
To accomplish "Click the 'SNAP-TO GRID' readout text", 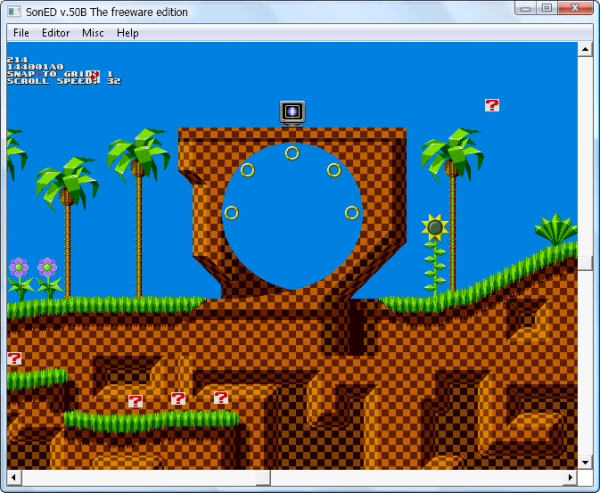I will tap(60, 74).
